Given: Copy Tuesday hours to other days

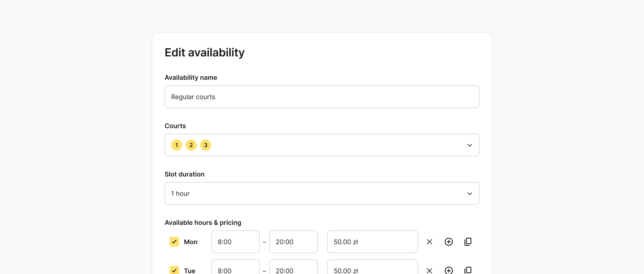Looking at the screenshot, I should [x=468, y=270].
